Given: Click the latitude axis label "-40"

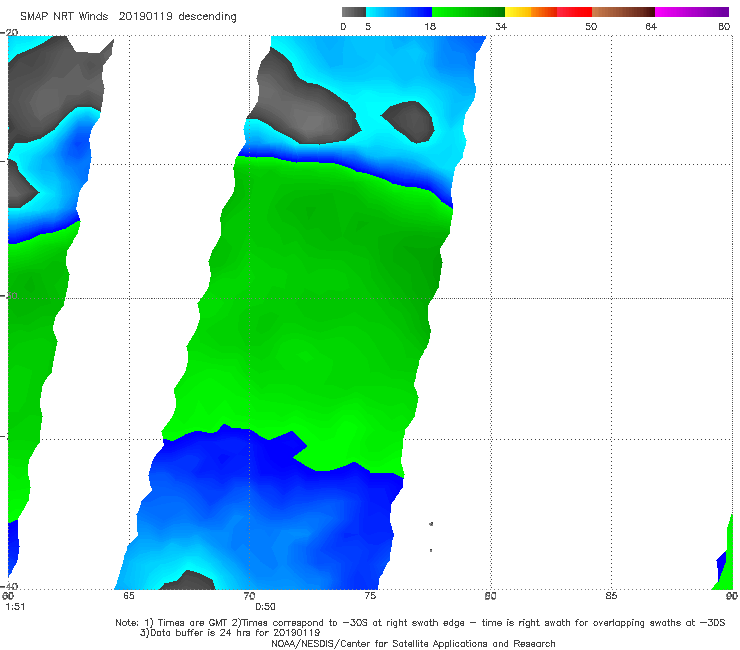Looking at the screenshot, I should [x=9, y=586].
